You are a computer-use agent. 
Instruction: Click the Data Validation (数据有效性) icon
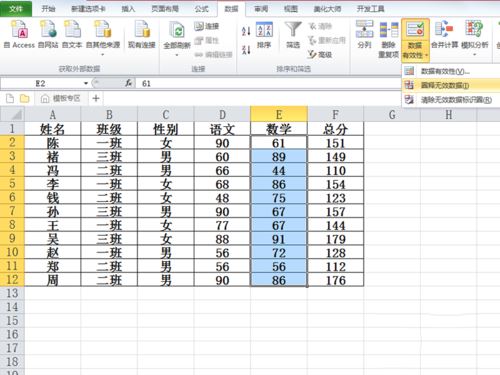(415, 30)
